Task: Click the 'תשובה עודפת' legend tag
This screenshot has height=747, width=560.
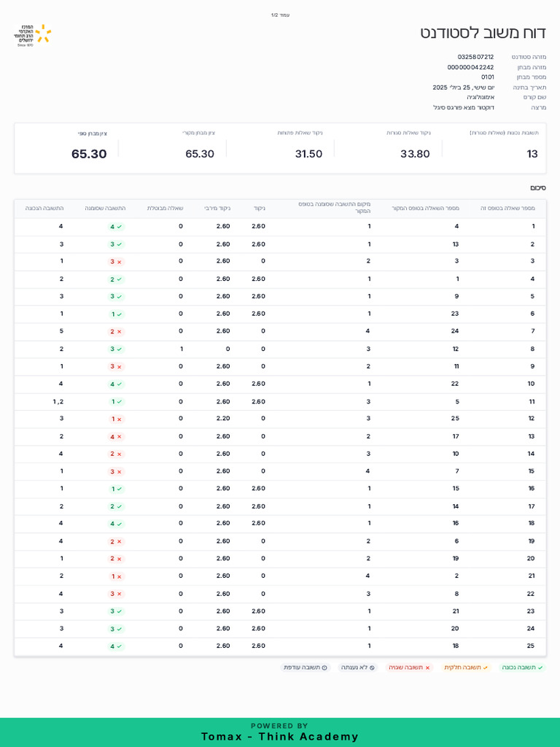Action: (x=306, y=667)
